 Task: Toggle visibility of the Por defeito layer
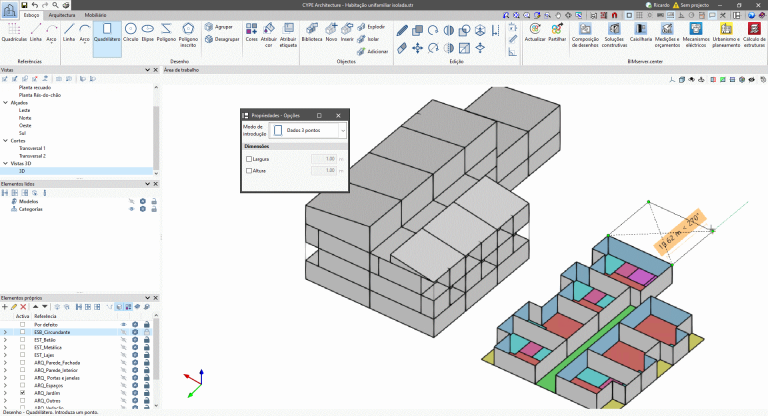pos(123,324)
